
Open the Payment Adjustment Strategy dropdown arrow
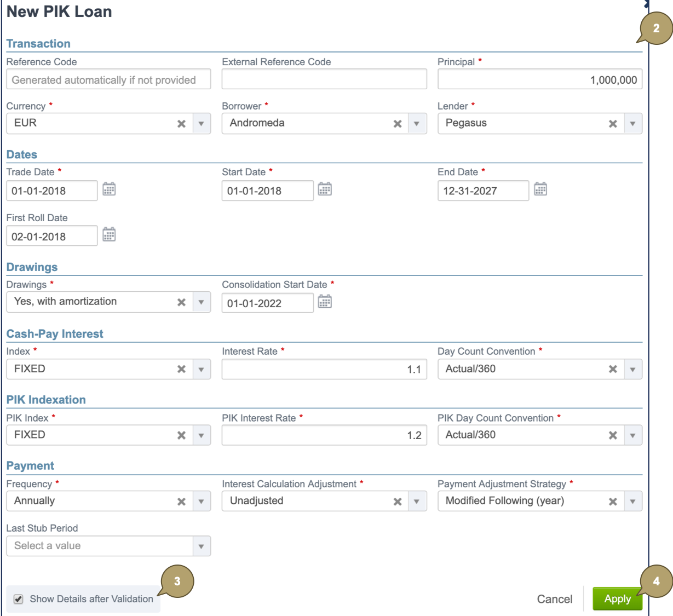(632, 502)
